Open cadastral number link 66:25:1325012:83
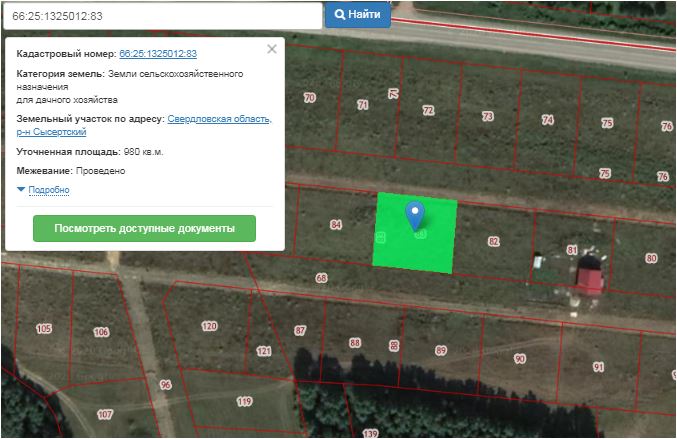This screenshot has height=439, width=677. 157,53
